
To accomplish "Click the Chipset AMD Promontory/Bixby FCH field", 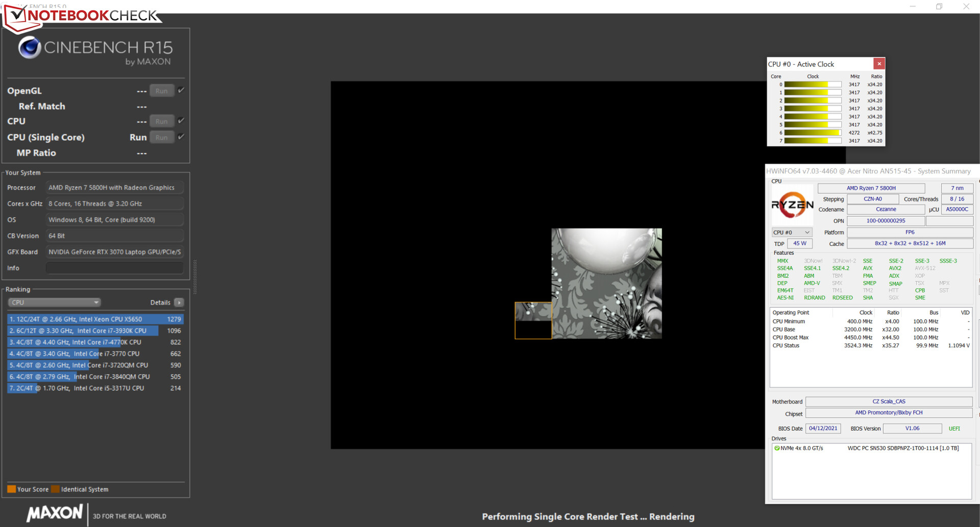I will coord(889,413).
